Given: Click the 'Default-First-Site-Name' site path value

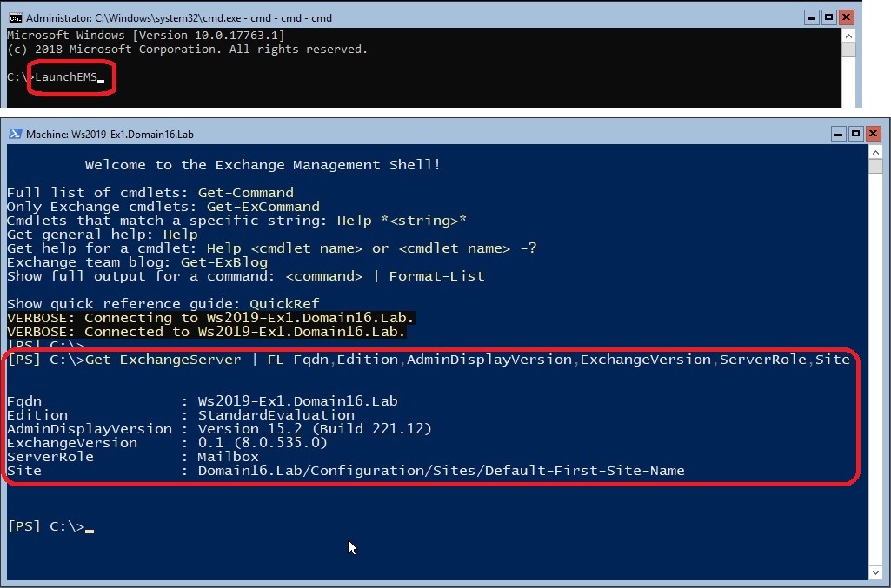Looking at the screenshot, I should [x=441, y=471].
